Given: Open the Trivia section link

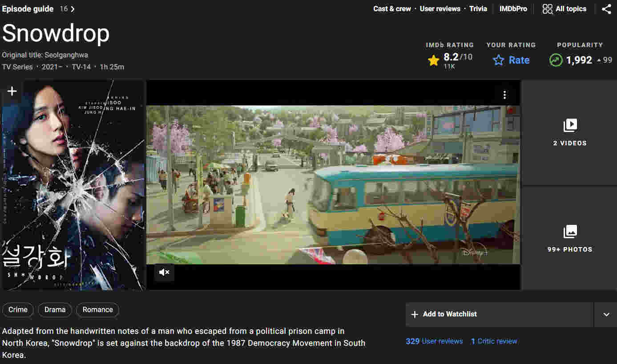Looking at the screenshot, I should [x=478, y=9].
